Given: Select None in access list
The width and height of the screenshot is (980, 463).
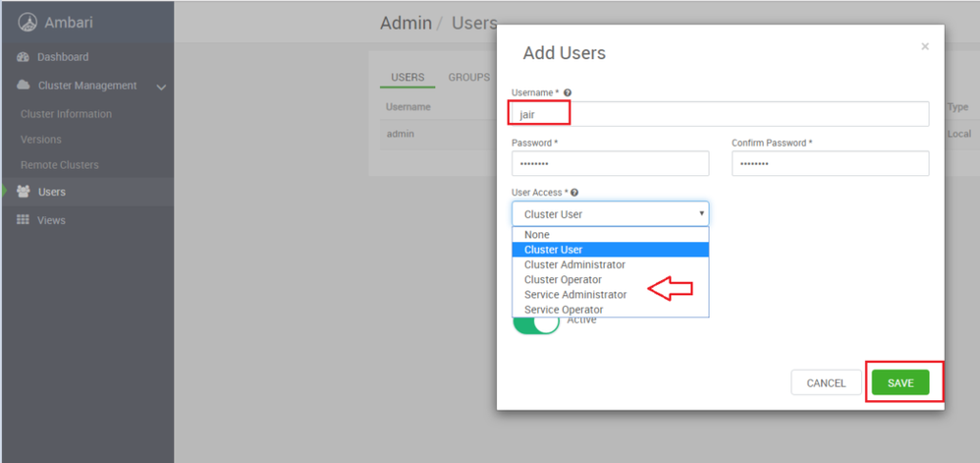Looking at the screenshot, I should click(610, 235).
